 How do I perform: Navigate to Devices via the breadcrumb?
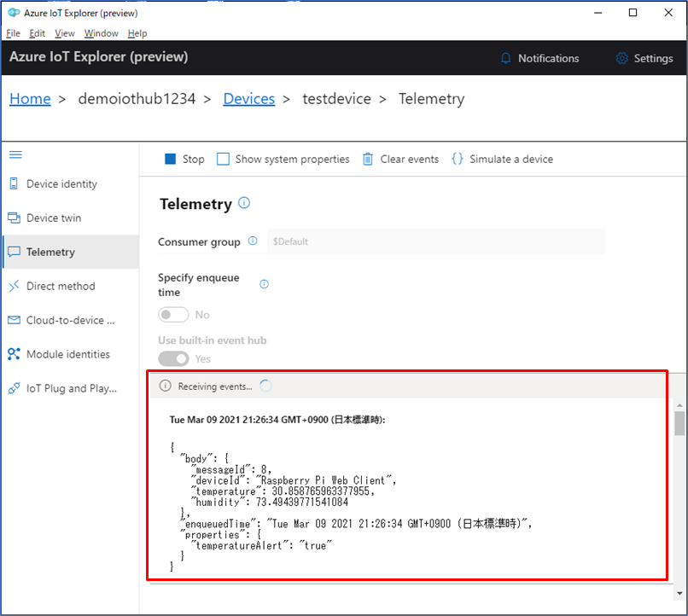[x=248, y=98]
